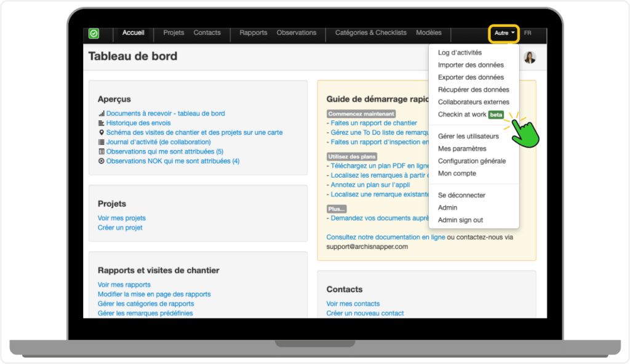
Task: Select the Admin menu entry
Action: pos(447,208)
